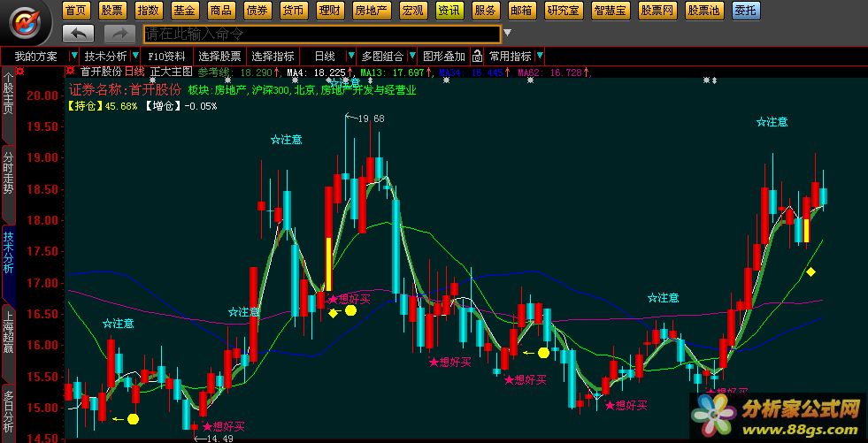Click the 图形叠加 overlay button
Screen dimensions: 868x443
tap(444, 56)
